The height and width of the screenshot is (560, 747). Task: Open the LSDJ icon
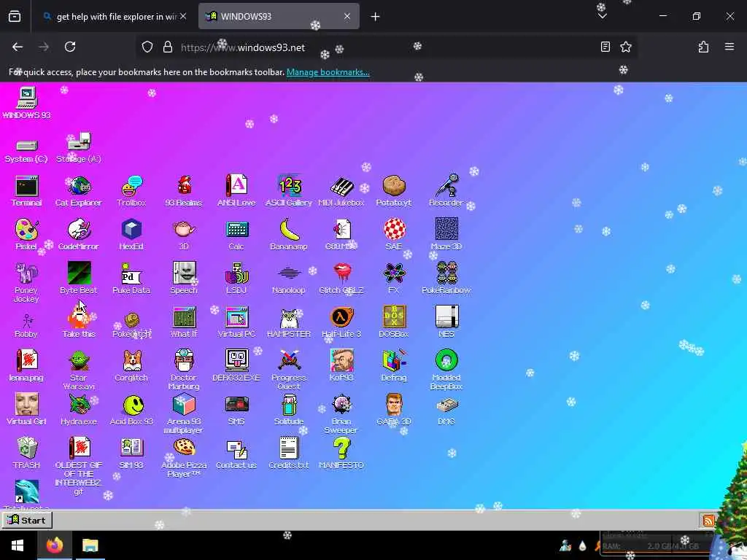click(x=236, y=279)
